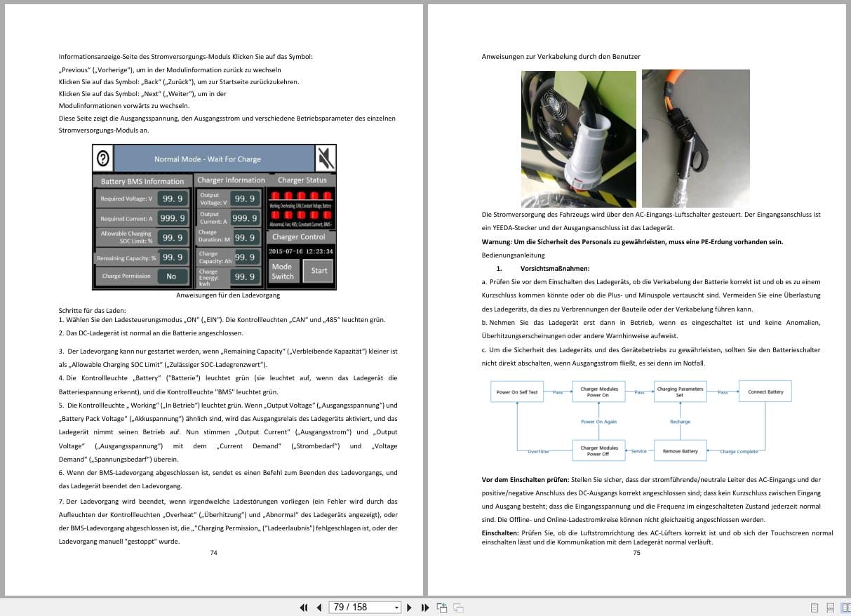
Task: Click the 'OverTime' flowchart label
Action: click(538, 452)
